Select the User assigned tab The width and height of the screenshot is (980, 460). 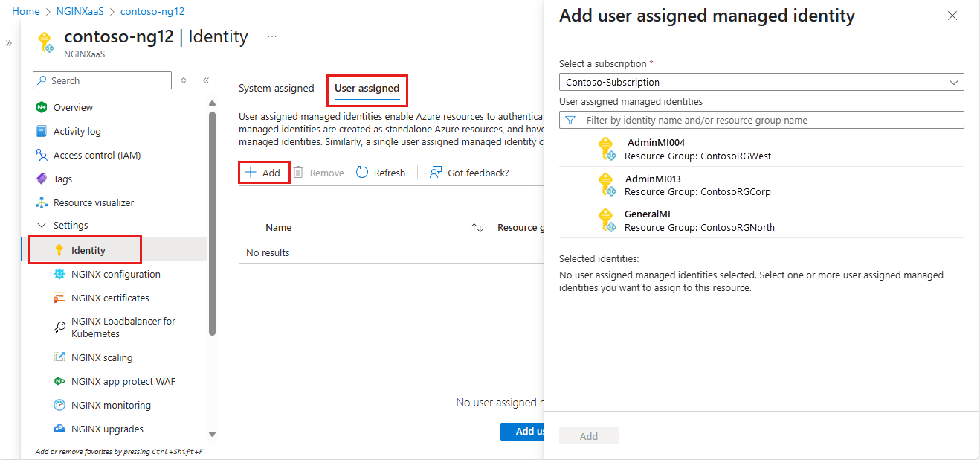pos(367,88)
